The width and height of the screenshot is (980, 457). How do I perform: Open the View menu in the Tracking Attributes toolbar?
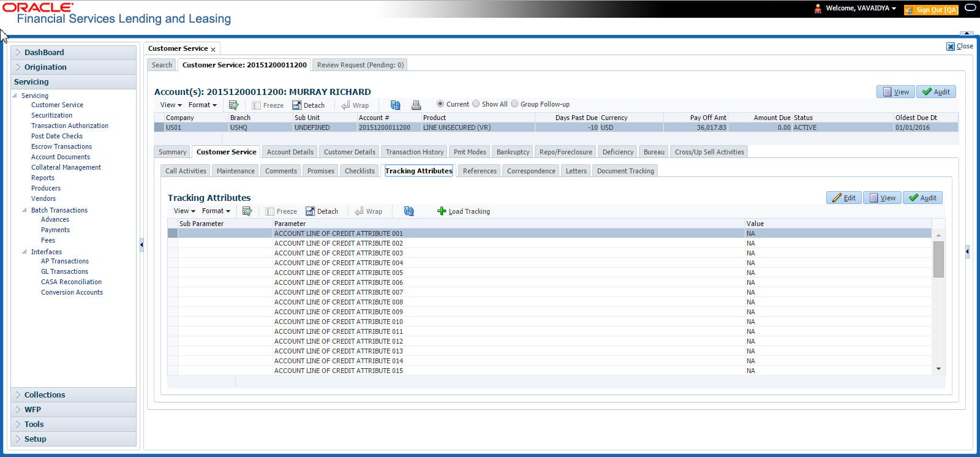(x=184, y=211)
